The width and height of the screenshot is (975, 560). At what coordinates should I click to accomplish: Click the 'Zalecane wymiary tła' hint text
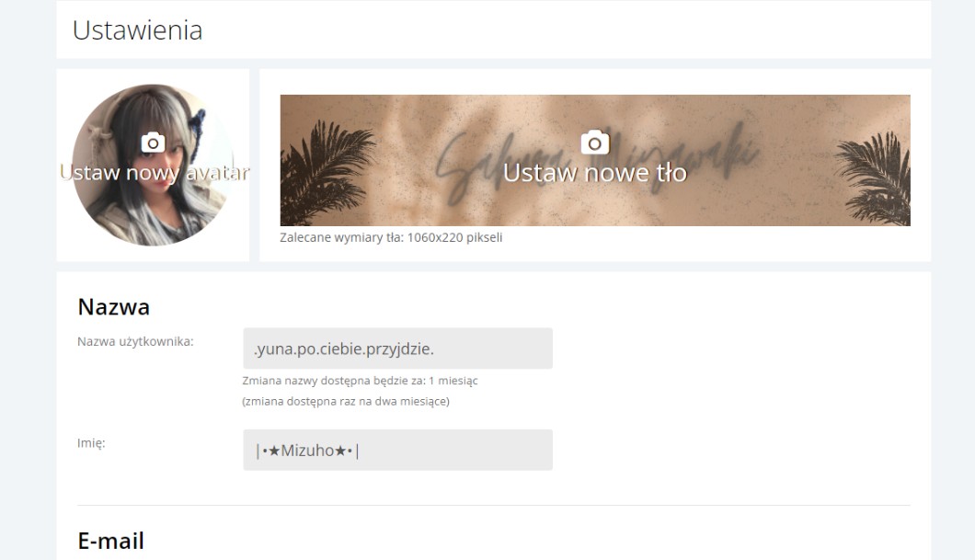391,237
